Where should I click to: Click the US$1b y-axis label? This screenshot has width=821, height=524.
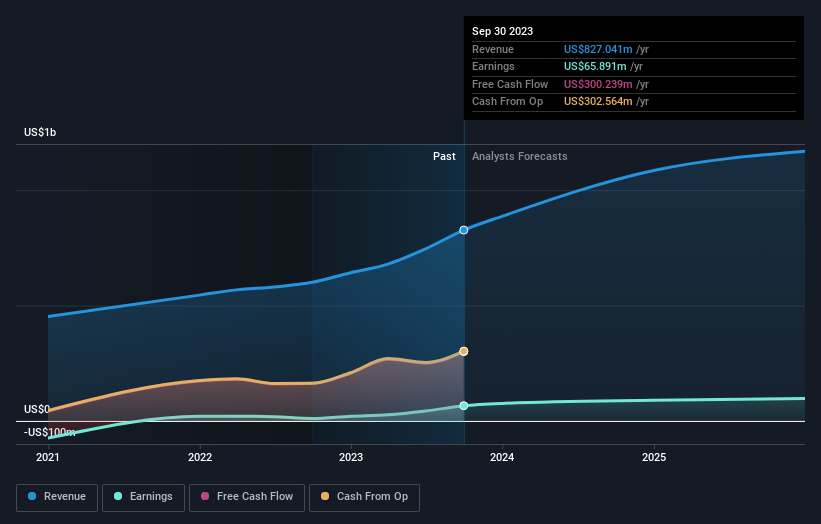(x=40, y=132)
